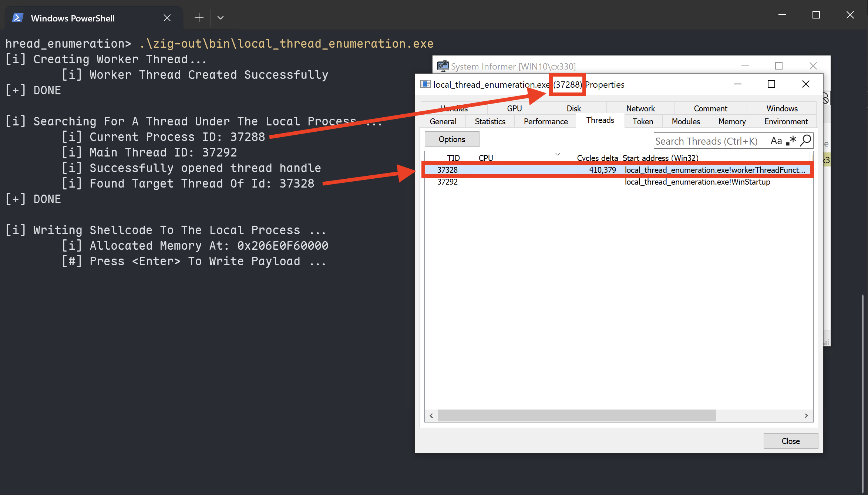Toggle regex search asterisk icon
The width and height of the screenshot is (868, 495).
tap(791, 141)
